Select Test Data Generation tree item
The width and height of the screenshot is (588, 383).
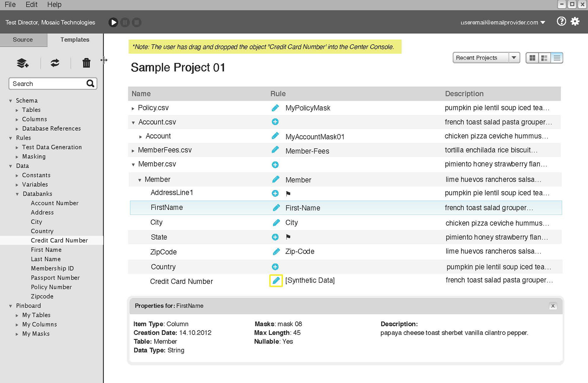point(52,147)
